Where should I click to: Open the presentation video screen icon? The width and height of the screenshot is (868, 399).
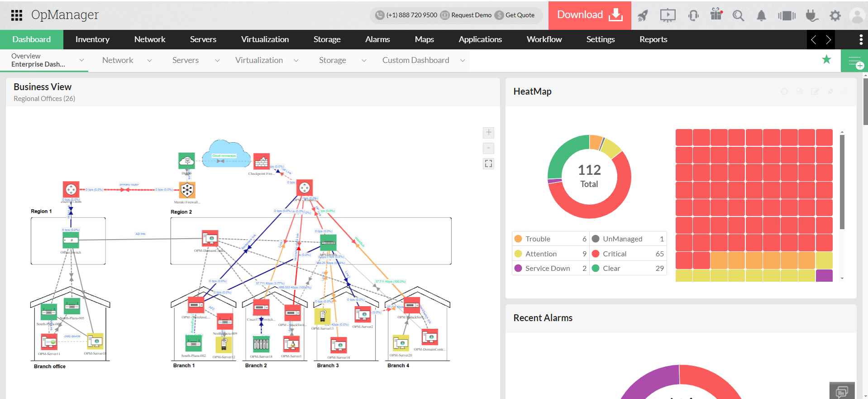point(668,16)
